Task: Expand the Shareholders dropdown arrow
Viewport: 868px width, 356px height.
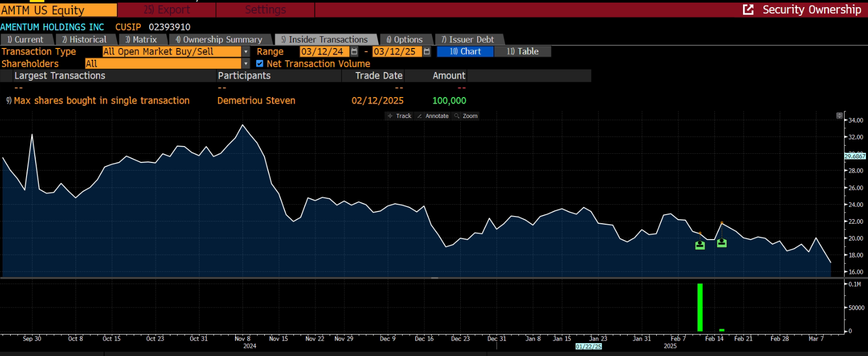Action: (246, 64)
